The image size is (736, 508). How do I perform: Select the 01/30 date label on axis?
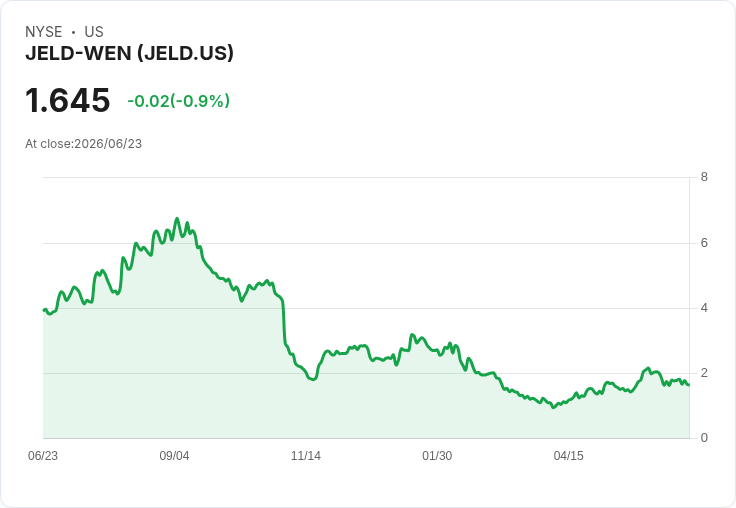437,455
